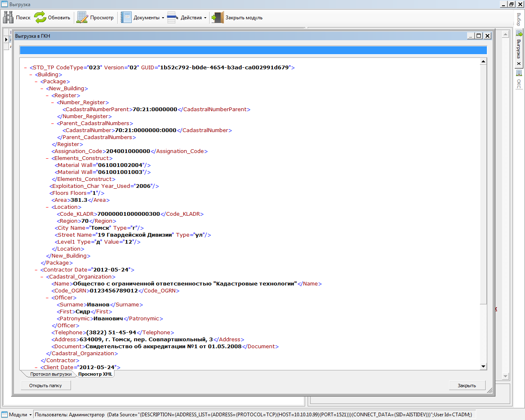The width and height of the screenshot is (525, 420).
Task: Click the Close module (Закрыть модуль) door icon
Action: [217, 18]
